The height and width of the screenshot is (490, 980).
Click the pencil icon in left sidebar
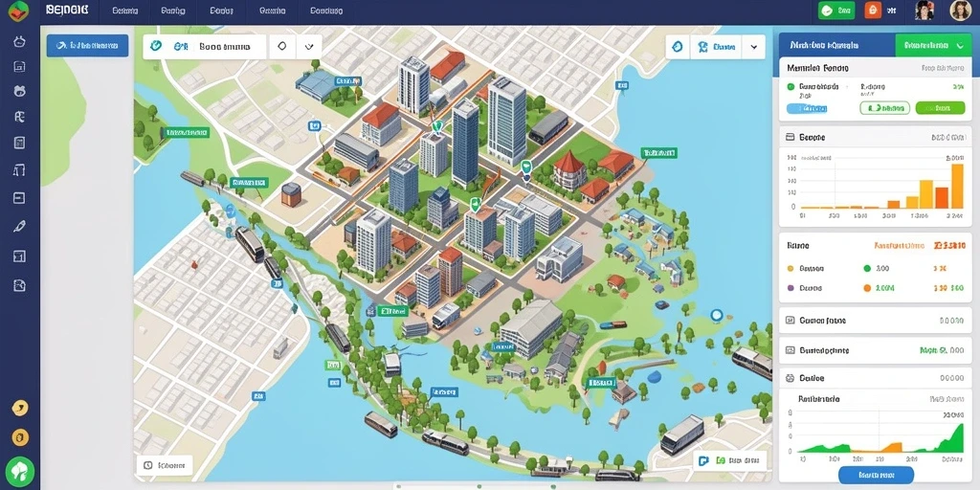(x=19, y=226)
